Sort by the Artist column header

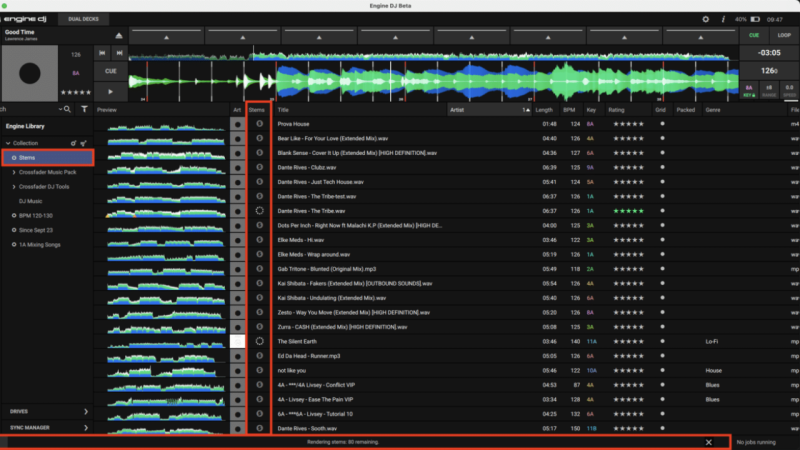click(x=489, y=110)
